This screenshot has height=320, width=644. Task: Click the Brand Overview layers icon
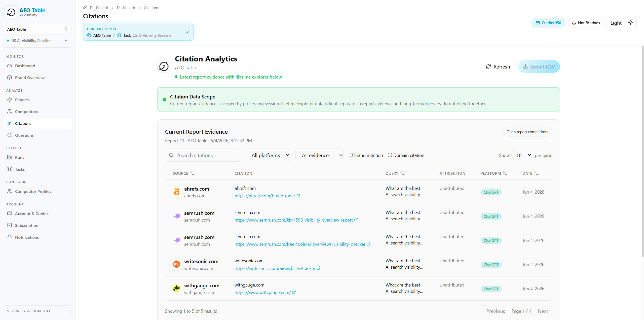(x=10, y=77)
